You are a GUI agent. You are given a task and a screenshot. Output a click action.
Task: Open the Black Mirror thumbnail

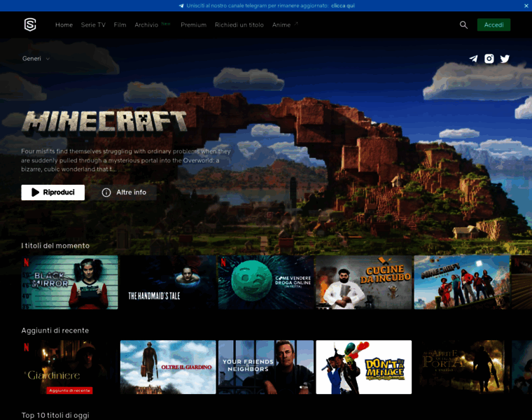click(69, 282)
